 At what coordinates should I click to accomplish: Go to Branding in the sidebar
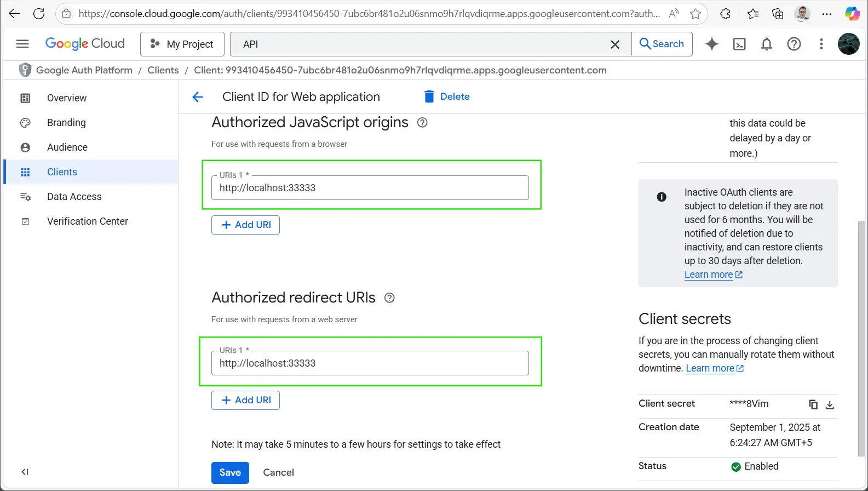point(66,123)
